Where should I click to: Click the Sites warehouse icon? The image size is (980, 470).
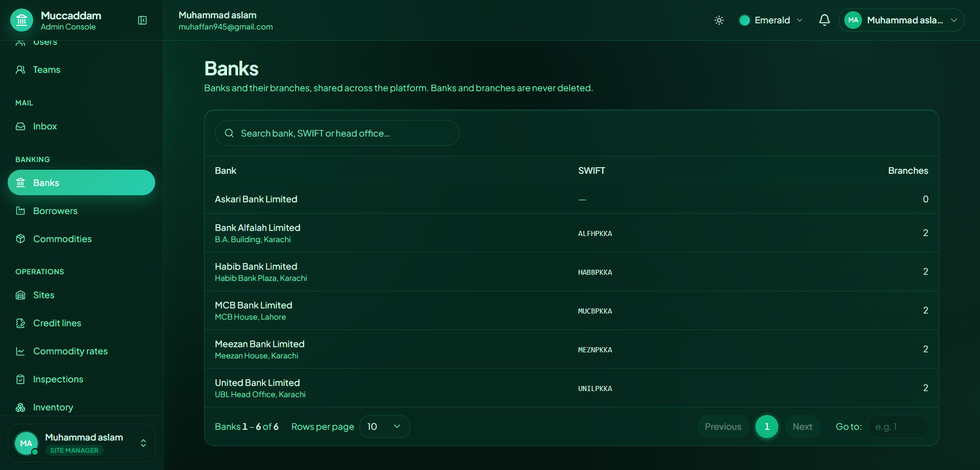click(20, 295)
